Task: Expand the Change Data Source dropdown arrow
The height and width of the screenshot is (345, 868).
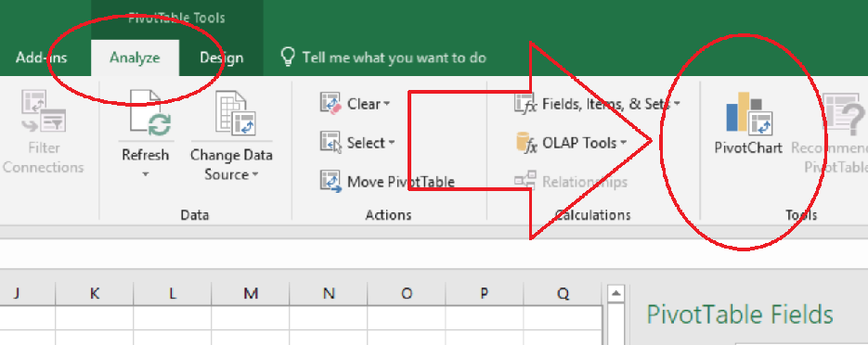Action: [255, 174]
